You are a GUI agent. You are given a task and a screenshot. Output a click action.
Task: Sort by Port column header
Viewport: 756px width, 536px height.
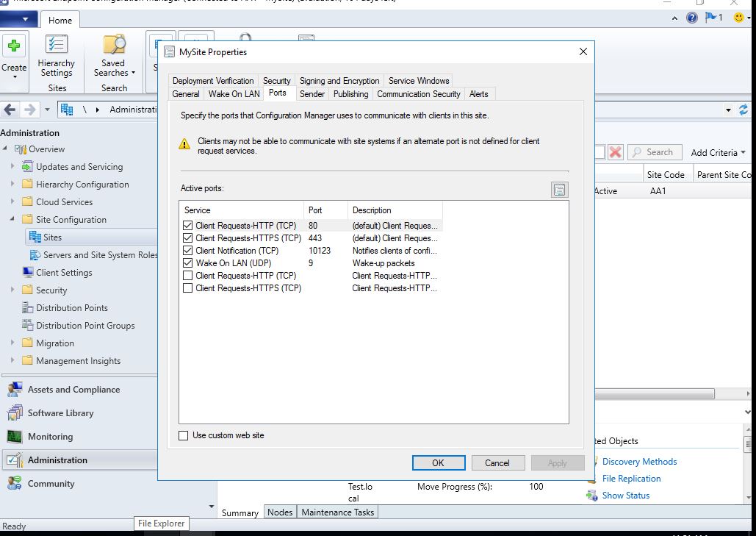pyautogui.click(x=325, y=210)
